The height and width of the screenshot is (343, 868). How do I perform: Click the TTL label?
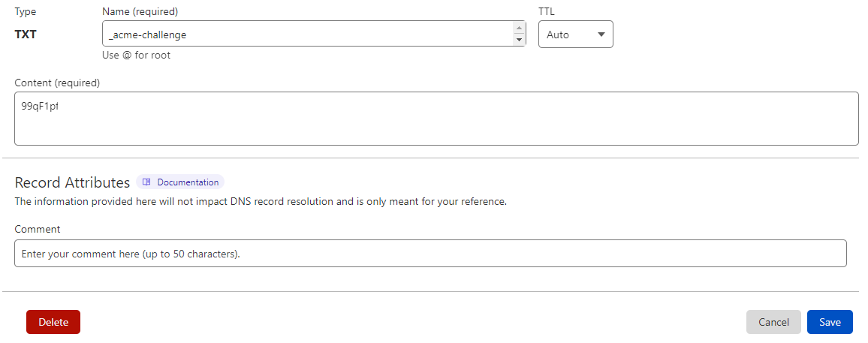(547, 11)
